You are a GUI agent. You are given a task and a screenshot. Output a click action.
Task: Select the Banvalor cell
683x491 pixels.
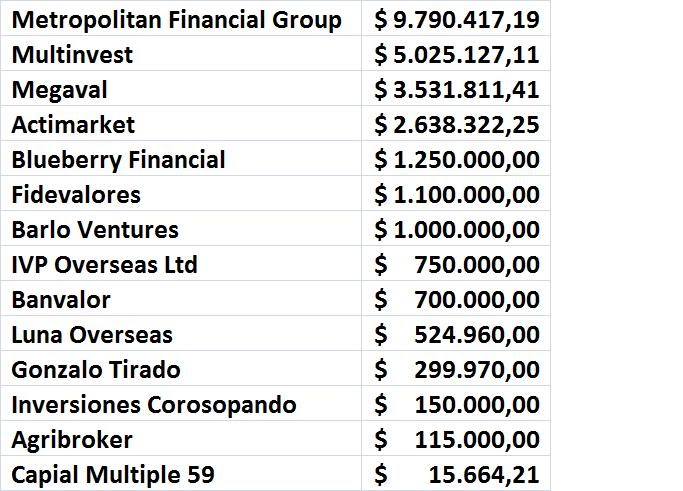click(61, 299)
